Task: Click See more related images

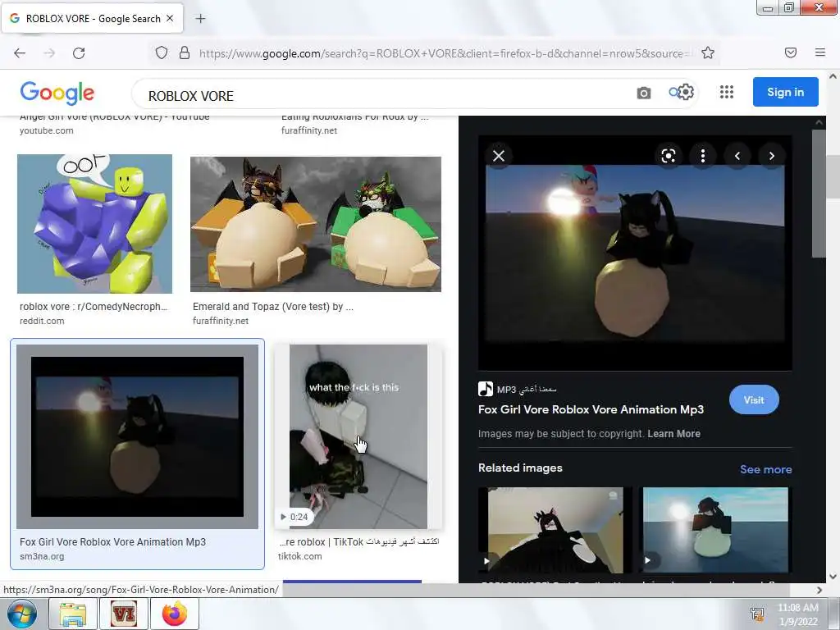Action: click(765, 469)
